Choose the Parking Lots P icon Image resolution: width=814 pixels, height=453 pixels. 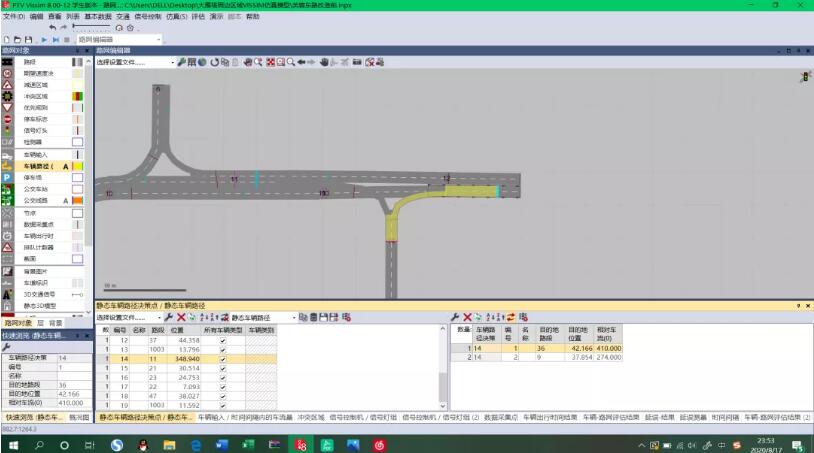tap(7, 177)
